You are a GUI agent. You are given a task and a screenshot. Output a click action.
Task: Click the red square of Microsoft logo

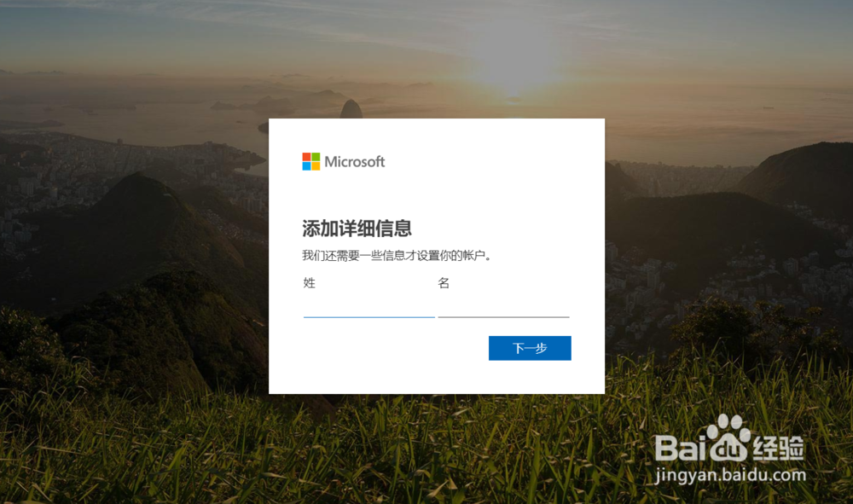[x=307, y=157]
